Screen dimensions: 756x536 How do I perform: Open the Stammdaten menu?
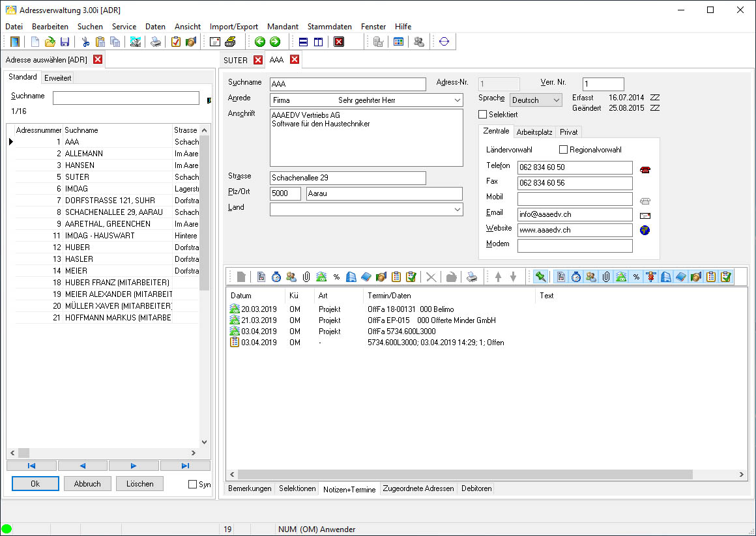(x=329, y=27)
